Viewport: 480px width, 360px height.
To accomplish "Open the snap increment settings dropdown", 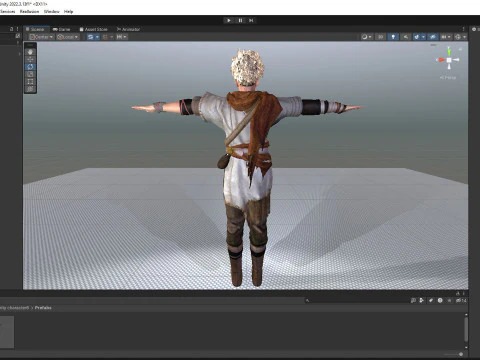I will (x=122, y=37).
